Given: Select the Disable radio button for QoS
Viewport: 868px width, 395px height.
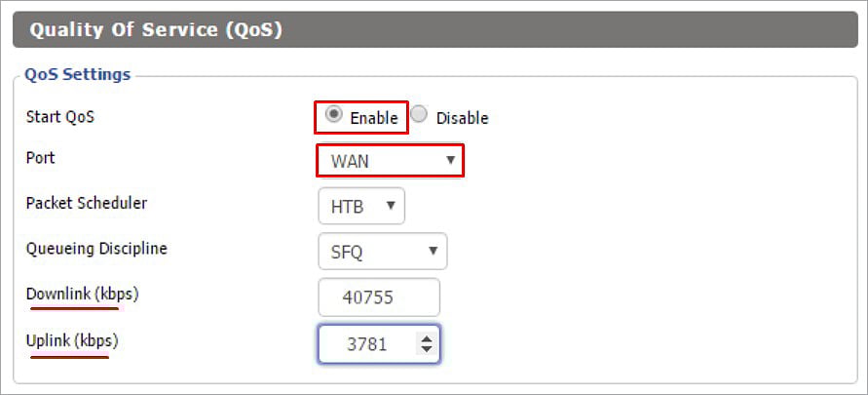Looking at the screenshot, I should 420,115.
